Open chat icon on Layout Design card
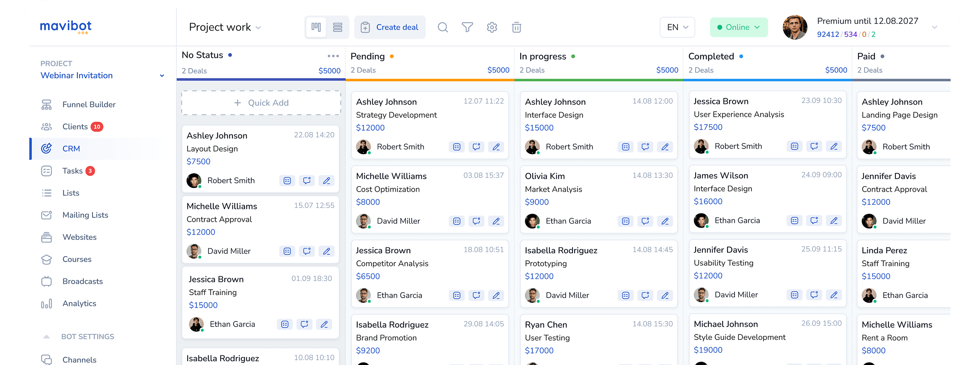Image resolution: width=980 pixels, height=365 pixels. (307, 181)
